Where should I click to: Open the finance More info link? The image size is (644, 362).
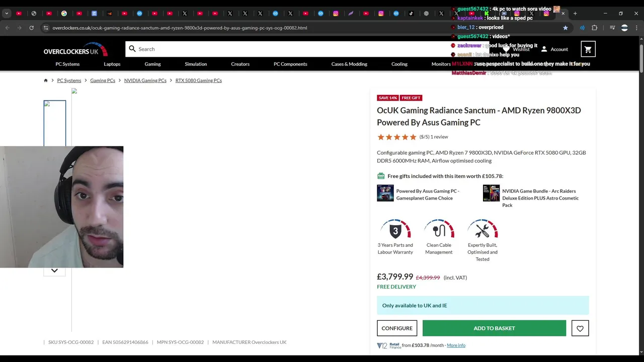456,345
